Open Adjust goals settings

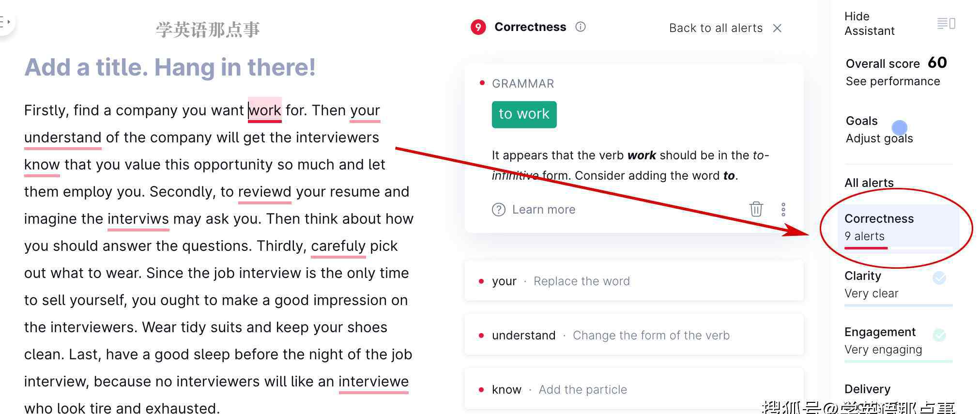coord(879,138)
